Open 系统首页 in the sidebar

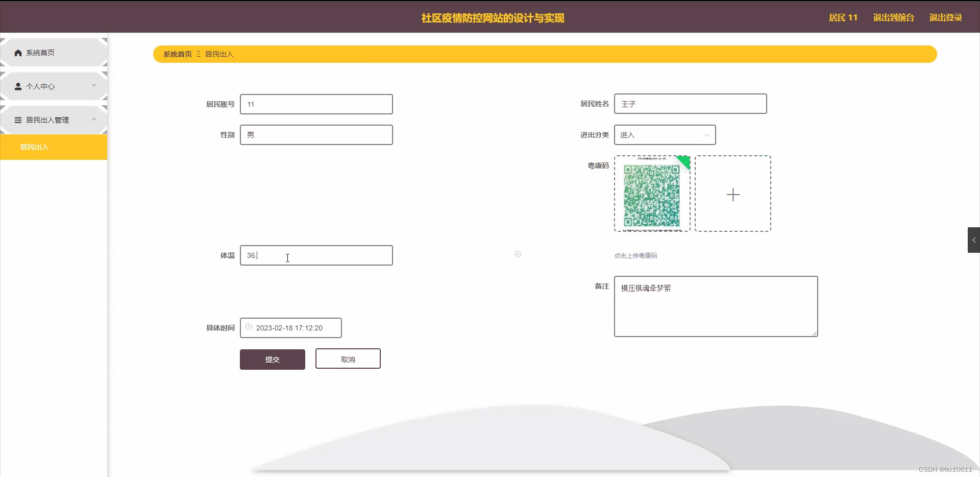54,53
